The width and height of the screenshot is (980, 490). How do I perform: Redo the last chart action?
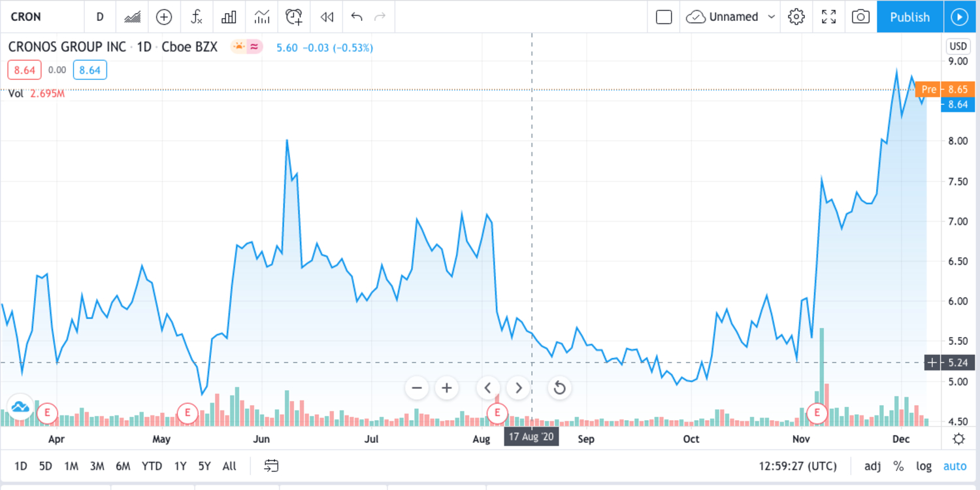(380, 16)
